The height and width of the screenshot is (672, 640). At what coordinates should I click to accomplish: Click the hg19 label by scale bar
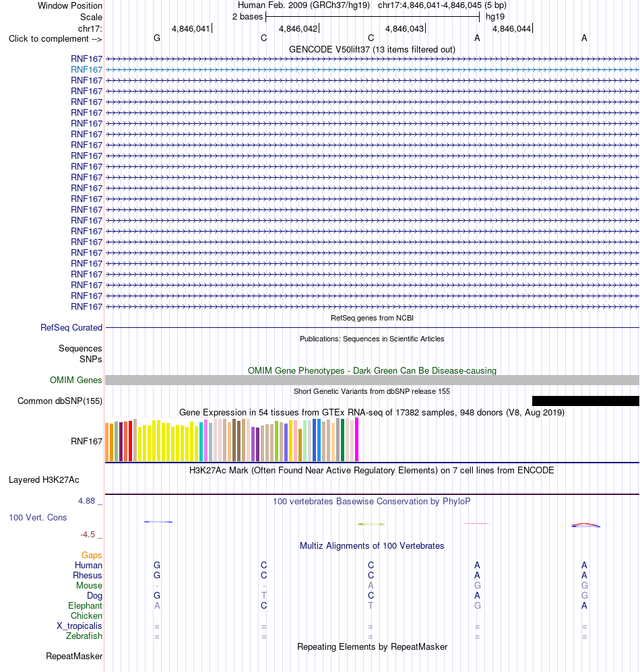[495, 17]
